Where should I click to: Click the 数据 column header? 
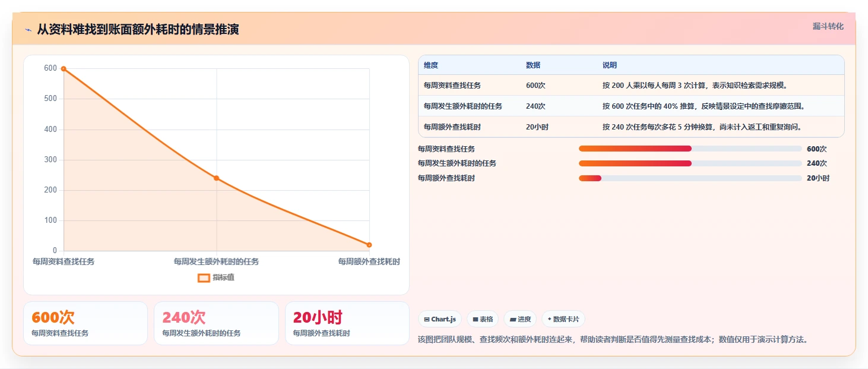pyautogui.click(x=533, y=65)
